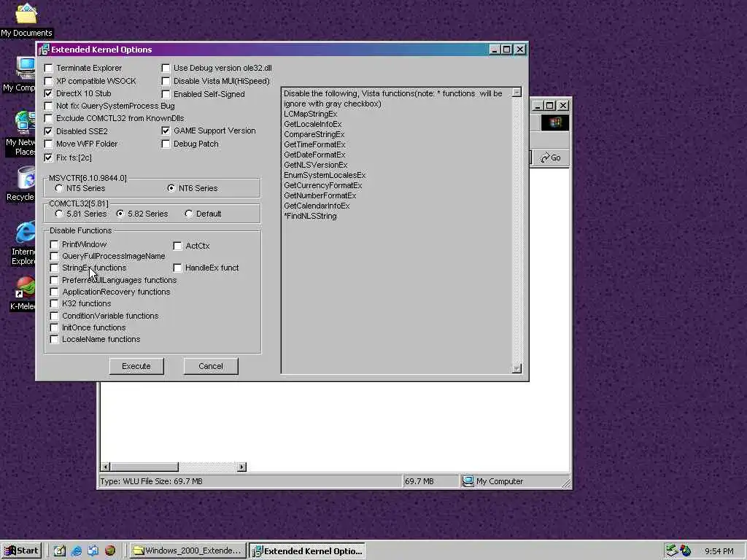
Task: Click Outlook Express quick launch icon
Action: pos(93,551)
